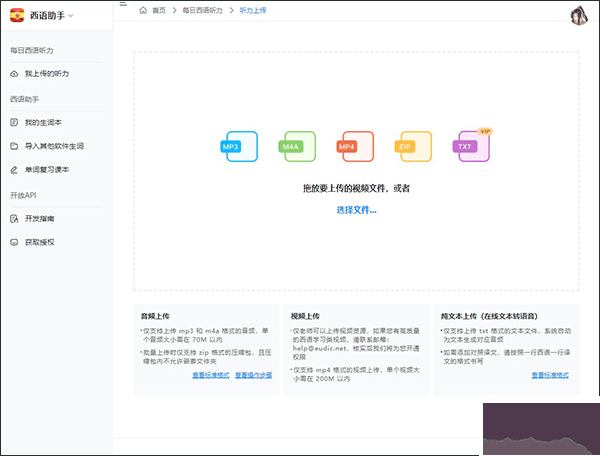Screen dimensions: 600x456
Task: Click folder icon beside 导入其他软件生词
Action: tap(14, 146)
